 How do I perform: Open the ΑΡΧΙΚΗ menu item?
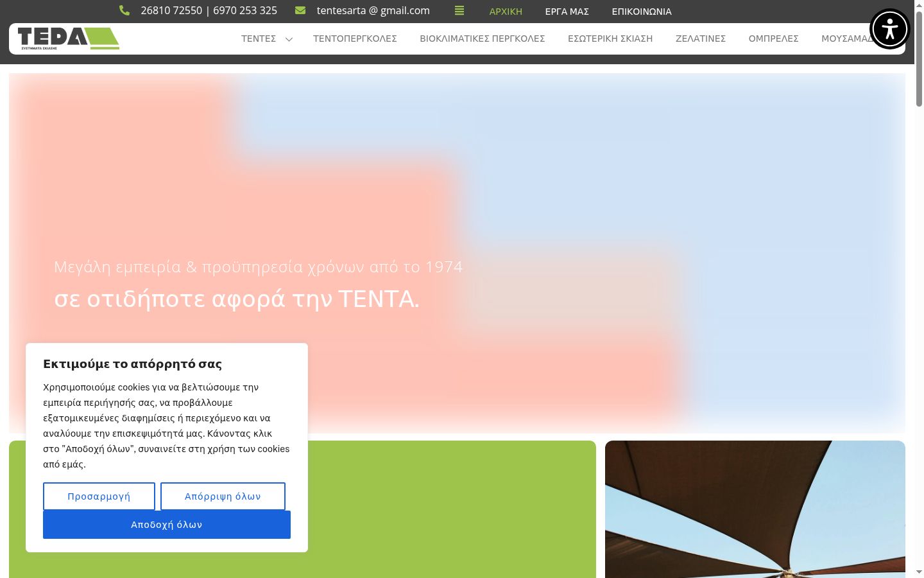(506, 12)
